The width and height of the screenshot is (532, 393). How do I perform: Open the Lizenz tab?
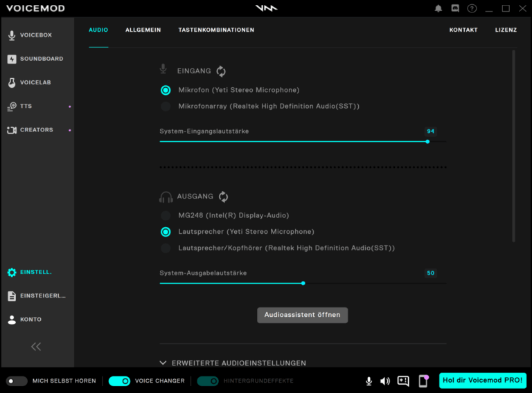click(x=506, y=30)
